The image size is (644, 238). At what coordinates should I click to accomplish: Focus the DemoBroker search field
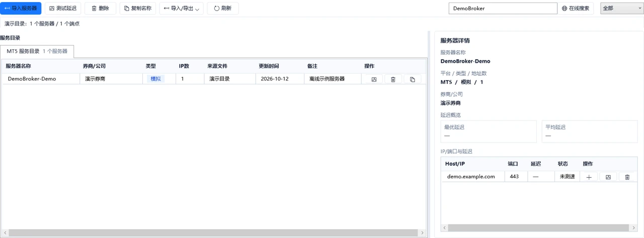pyautogui.click(x=503, y=9)
